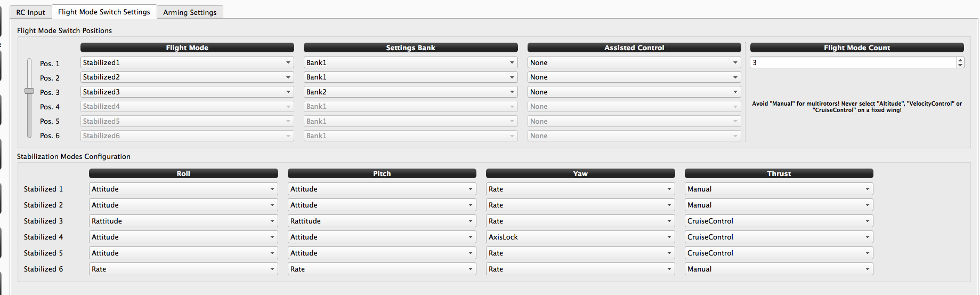Switch to the RC Input tab

30,12
